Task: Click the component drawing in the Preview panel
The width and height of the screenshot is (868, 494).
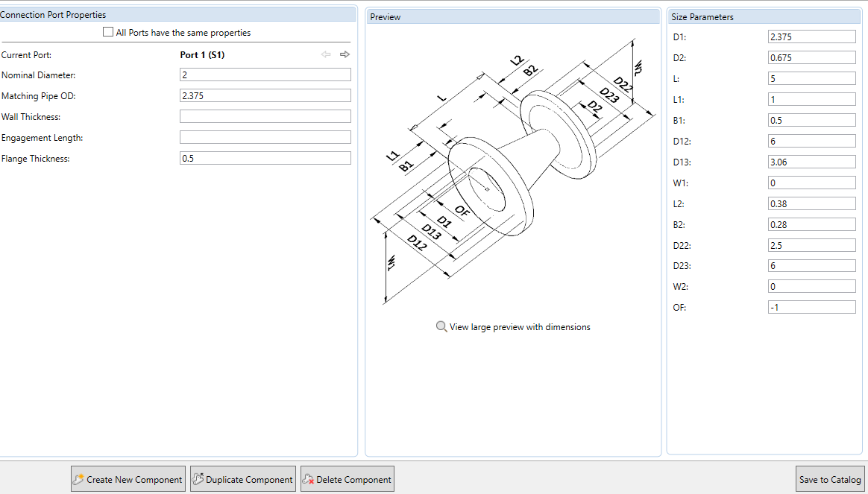Action: 515,171
